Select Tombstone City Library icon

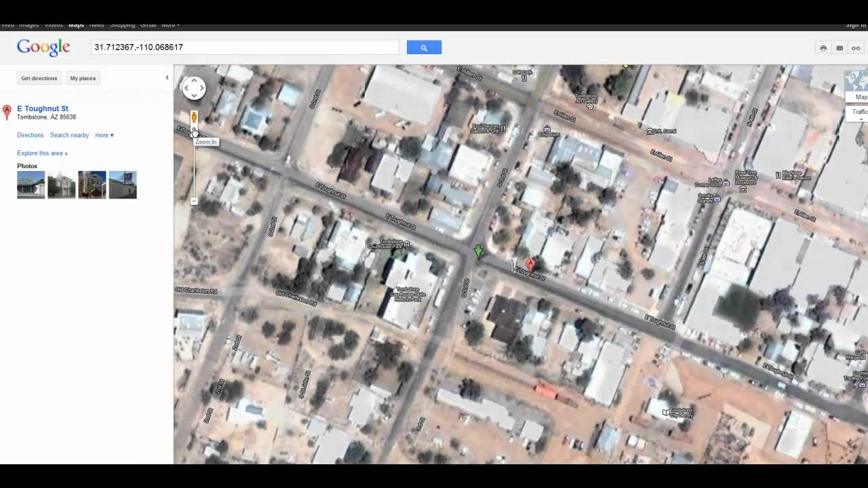coord(666,411)
